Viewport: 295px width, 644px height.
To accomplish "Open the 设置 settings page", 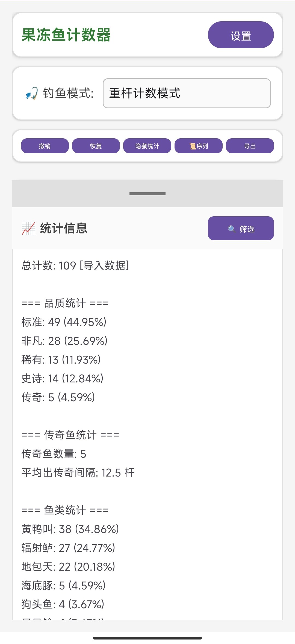I will point(241,35).
